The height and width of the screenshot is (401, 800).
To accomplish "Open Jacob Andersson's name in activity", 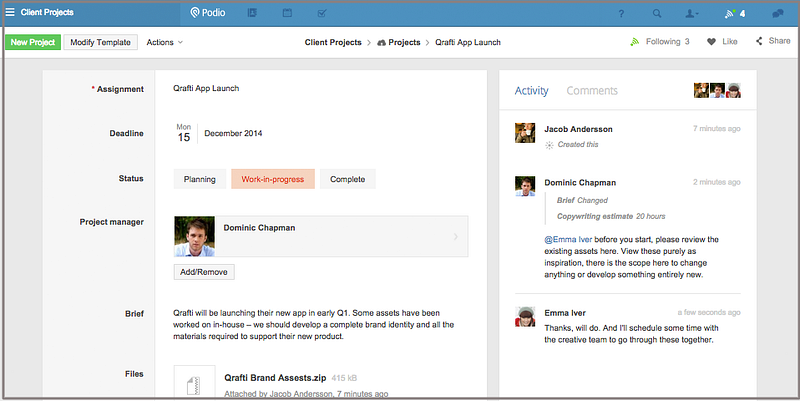I will tap(578, 129).
